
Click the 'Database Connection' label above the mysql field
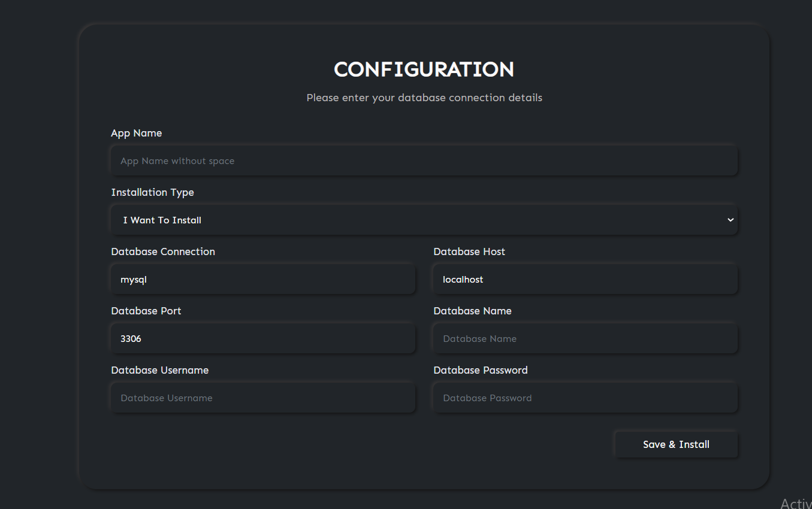[x=163, y=252]
